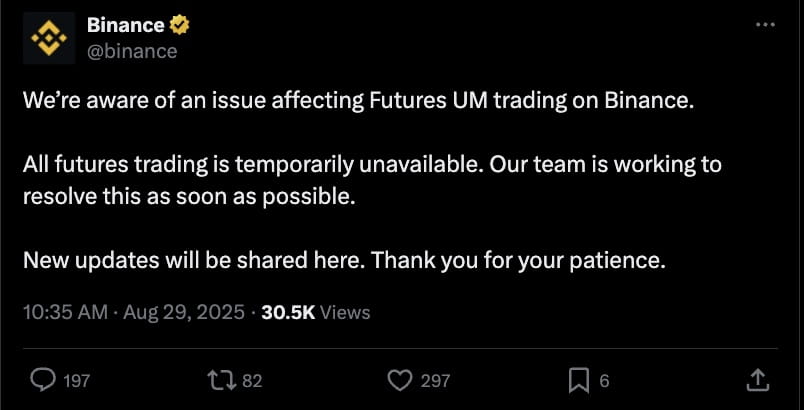Repost using the retweet arrows icon
Viewport: 804px width, 410px height.
click(x=221, y=380)
